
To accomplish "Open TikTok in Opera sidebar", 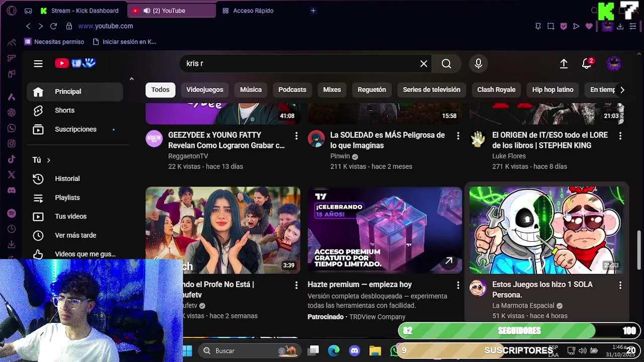I will 12,159.
